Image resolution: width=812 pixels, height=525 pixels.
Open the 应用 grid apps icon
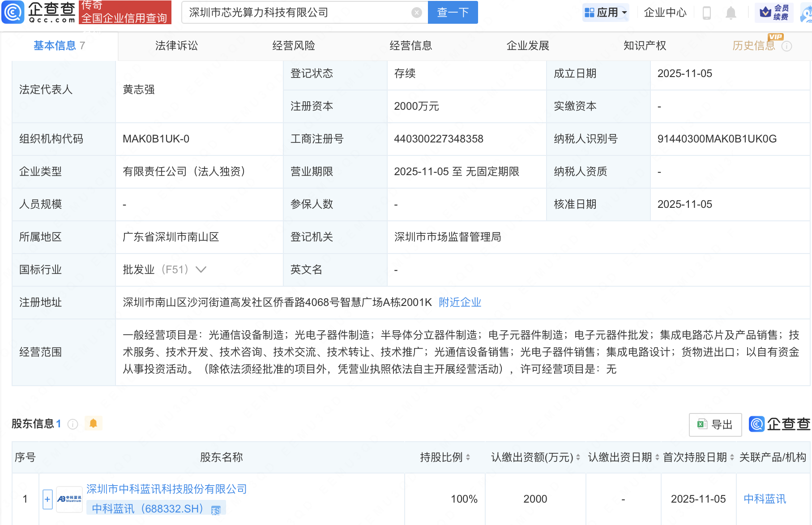[x=589, y=13]
